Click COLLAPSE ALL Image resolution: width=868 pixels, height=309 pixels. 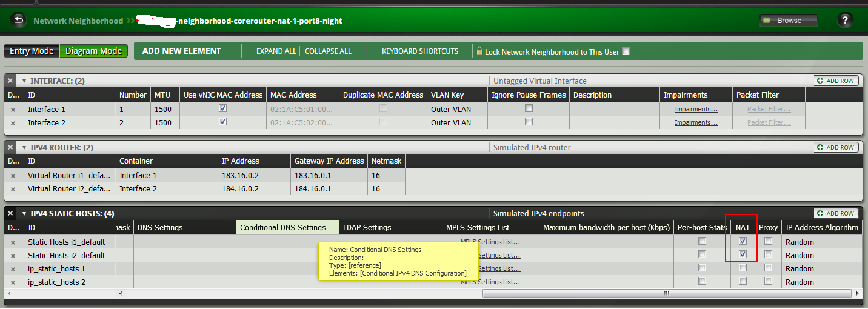(x=328, y=51)
